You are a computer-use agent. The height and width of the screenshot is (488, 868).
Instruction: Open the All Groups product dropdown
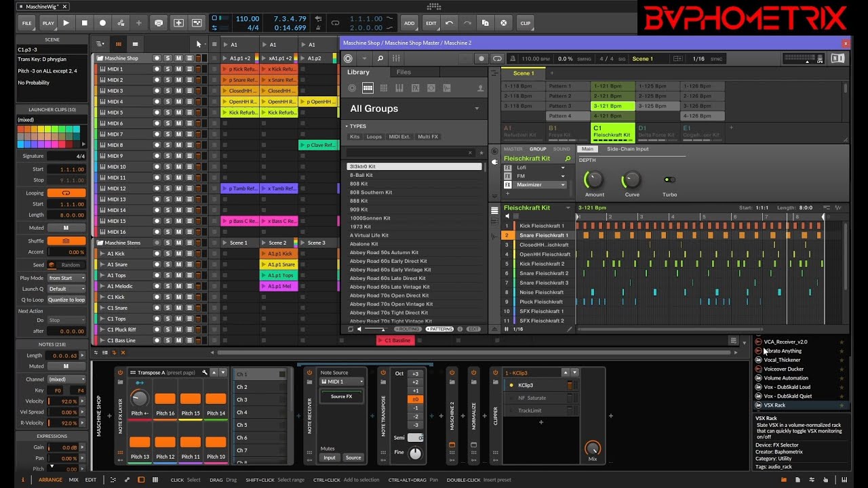[415, 108]
